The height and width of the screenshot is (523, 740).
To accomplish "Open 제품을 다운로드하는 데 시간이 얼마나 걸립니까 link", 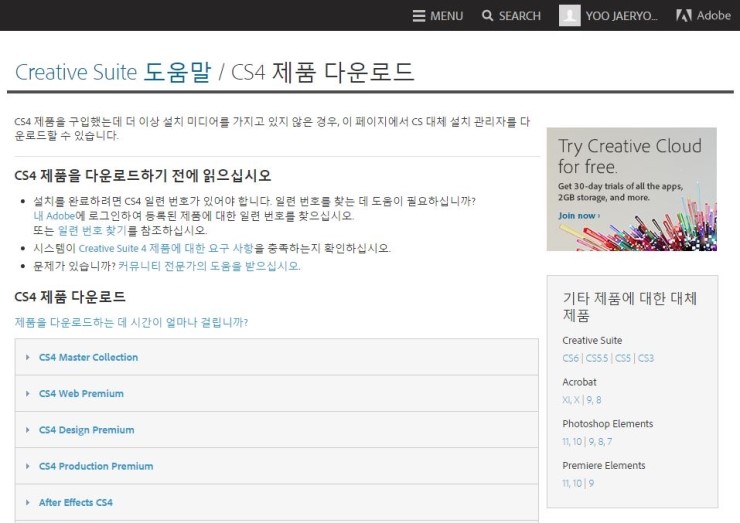I will click(131, 322).
